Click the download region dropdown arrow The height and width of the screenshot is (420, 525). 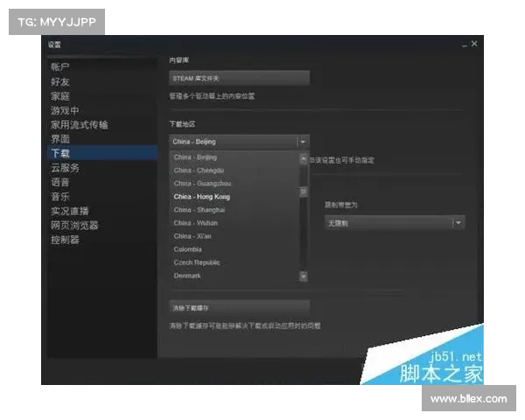tap(303, 142)
